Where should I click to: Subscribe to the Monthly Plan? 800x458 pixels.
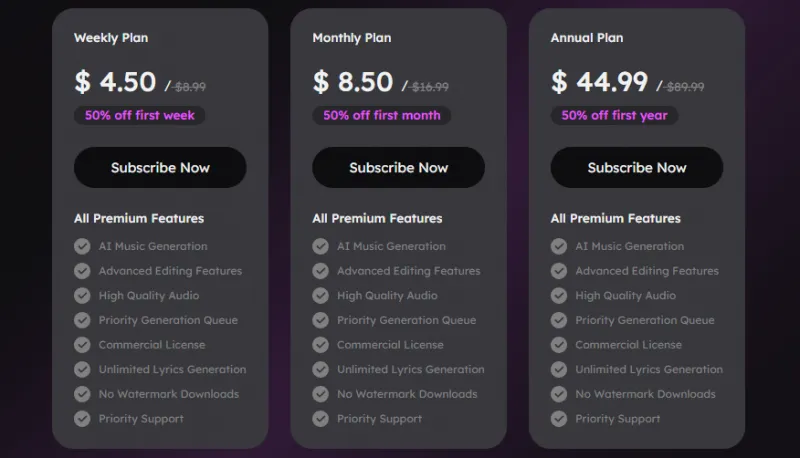(x=398, y=168)
